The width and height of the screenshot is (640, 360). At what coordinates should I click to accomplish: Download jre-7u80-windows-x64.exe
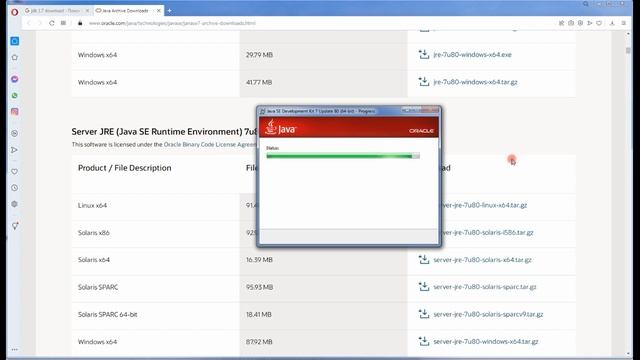coord(472,54)
